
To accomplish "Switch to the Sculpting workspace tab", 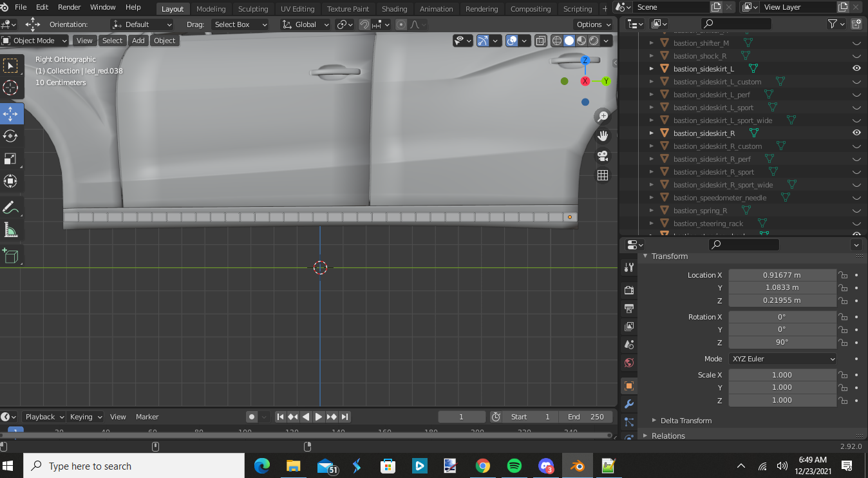I will 253,9.
